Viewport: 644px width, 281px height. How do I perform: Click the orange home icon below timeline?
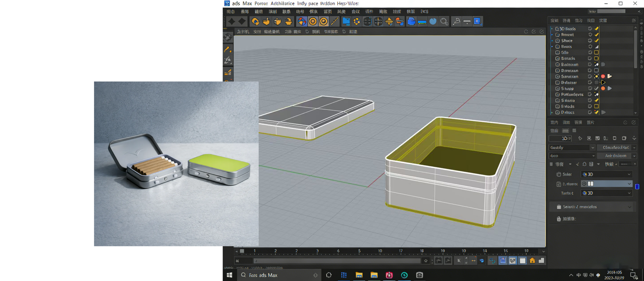(x=532, y=261)
